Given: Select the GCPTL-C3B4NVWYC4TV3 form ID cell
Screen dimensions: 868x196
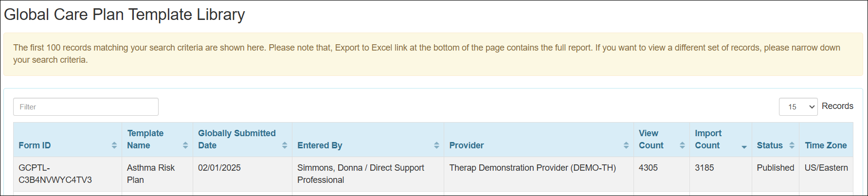Looking at the screenshot, I should pos(55,174).
